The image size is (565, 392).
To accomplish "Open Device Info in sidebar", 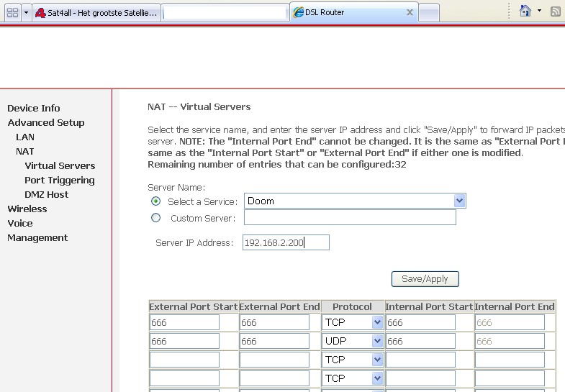I will 34,108.
